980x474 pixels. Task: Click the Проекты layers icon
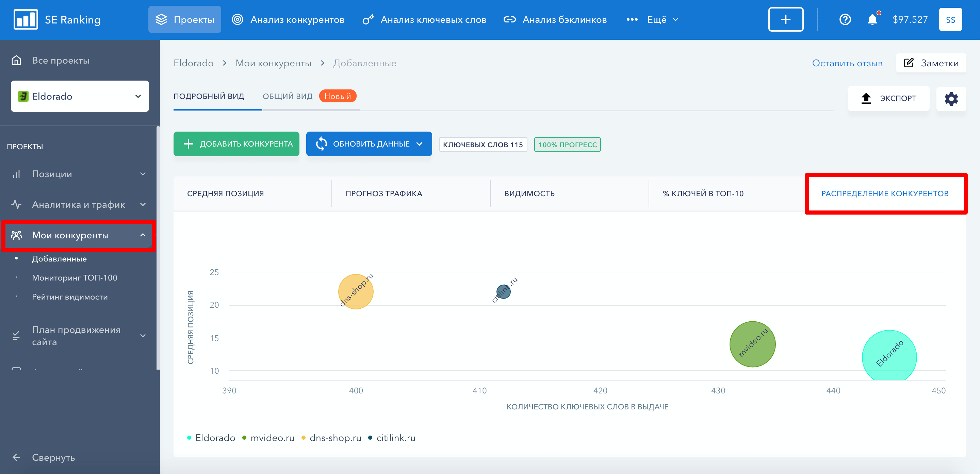point(161,19)
